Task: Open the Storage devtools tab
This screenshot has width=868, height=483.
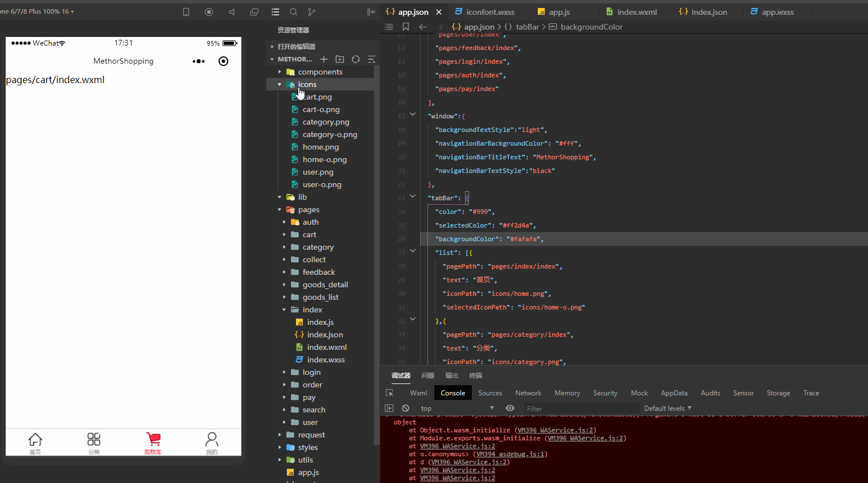Action: point(778,393)
